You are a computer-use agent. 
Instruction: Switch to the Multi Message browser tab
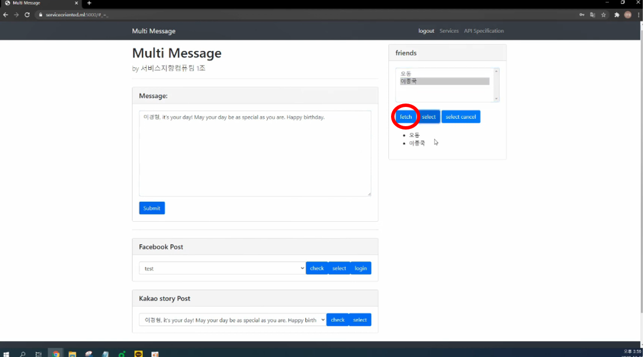coord(40,3)
